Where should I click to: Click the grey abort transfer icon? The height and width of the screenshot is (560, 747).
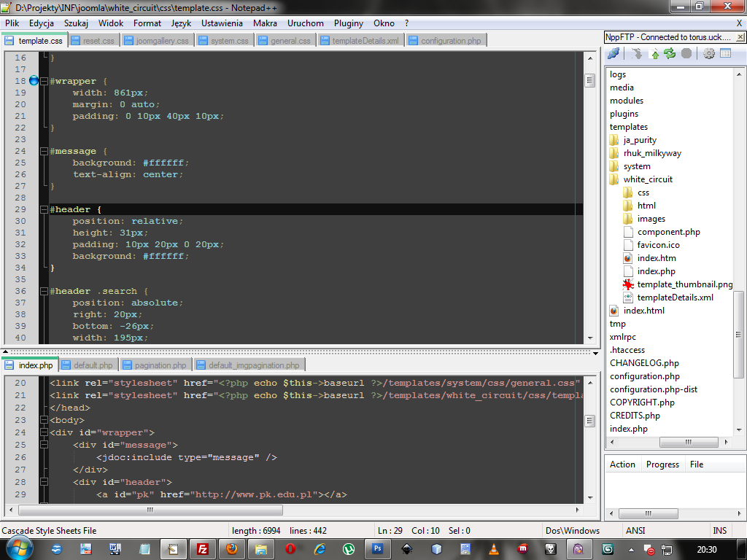point(686,53)
